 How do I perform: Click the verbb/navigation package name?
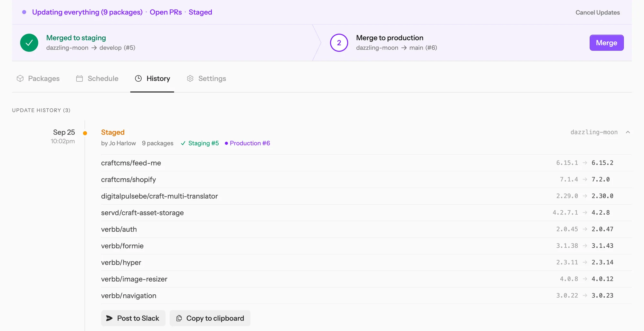[129, 296]
